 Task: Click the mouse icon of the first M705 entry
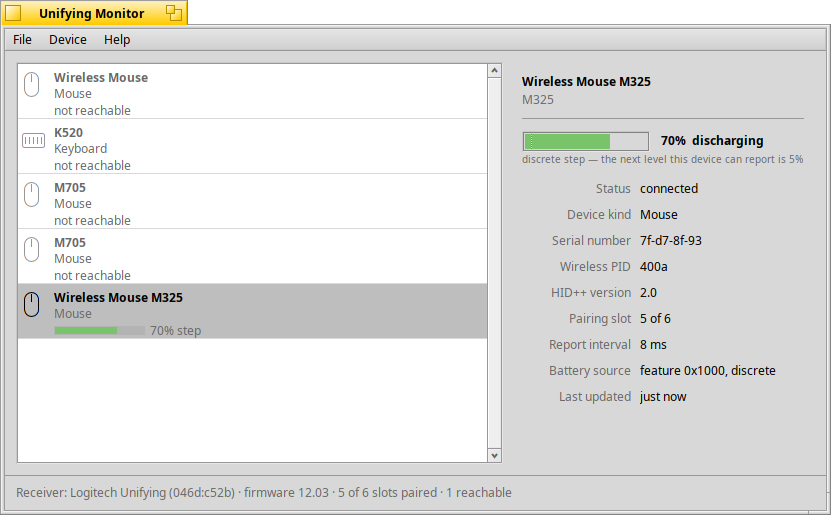coord(32,194)
